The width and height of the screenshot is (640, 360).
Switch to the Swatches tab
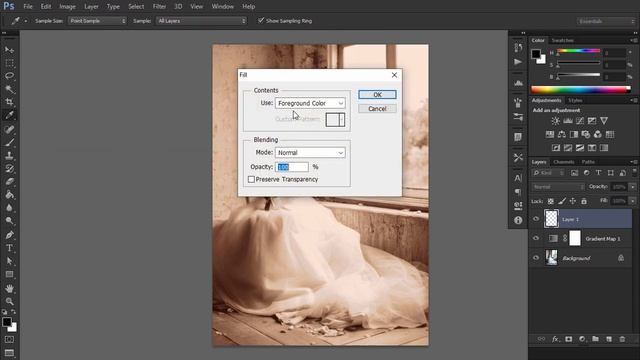point(562,40)
